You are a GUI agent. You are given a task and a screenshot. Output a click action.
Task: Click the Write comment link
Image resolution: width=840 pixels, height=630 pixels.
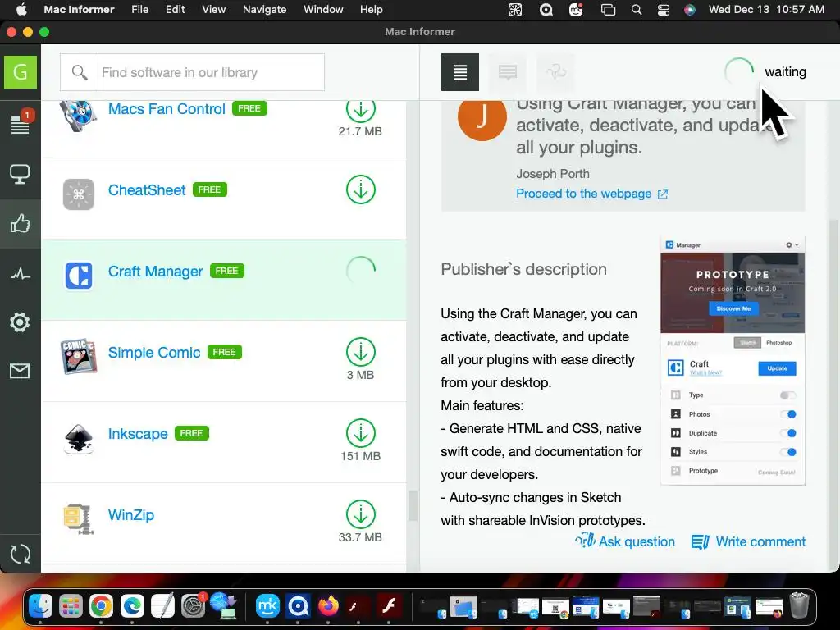tap(748, 541)
